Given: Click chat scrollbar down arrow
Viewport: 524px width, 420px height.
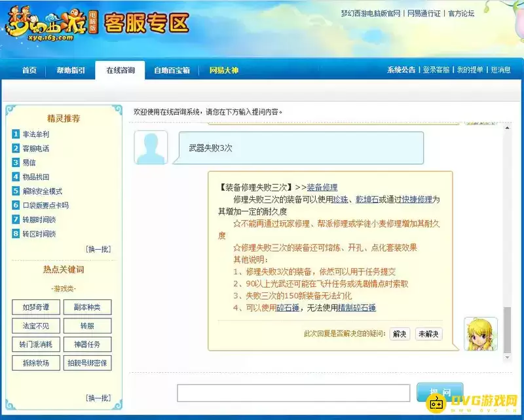Looking at the screenshot, I should [507, 358].
